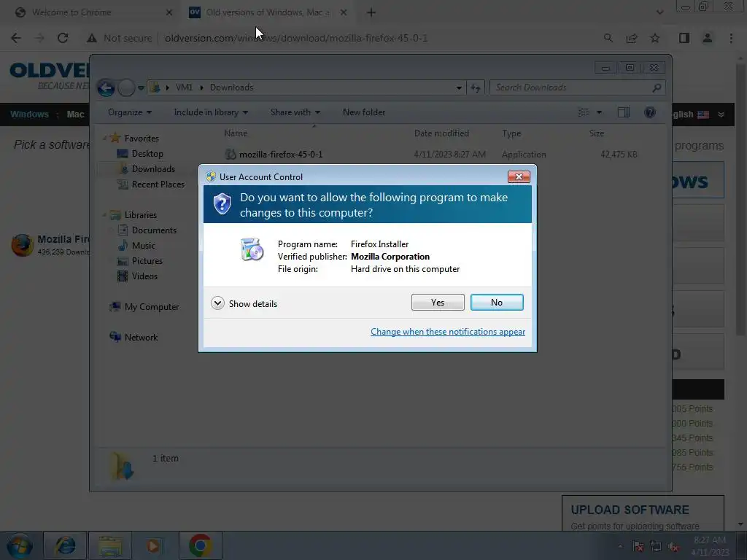Click the Firefox Installer program icon

click(x=252, y=249)
